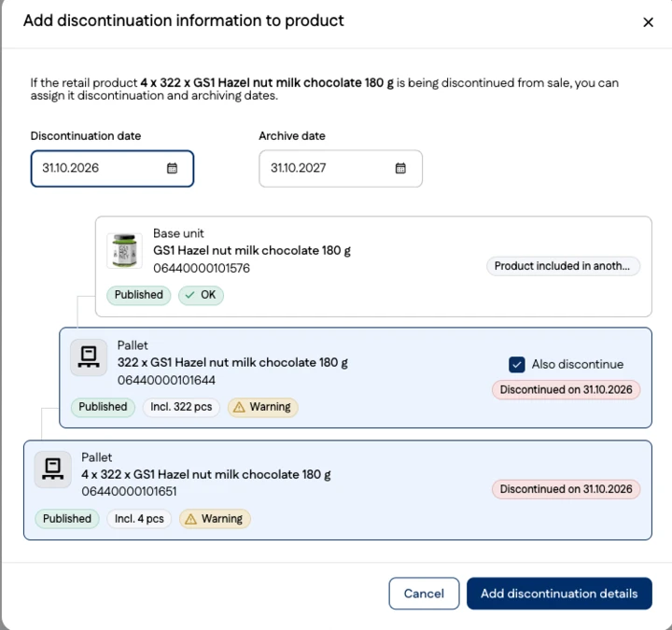Image resolution: width=672 pixels, height=630 pixels.
Task: Click the base unit product jar thumbnail
Action: click(124, 251)
